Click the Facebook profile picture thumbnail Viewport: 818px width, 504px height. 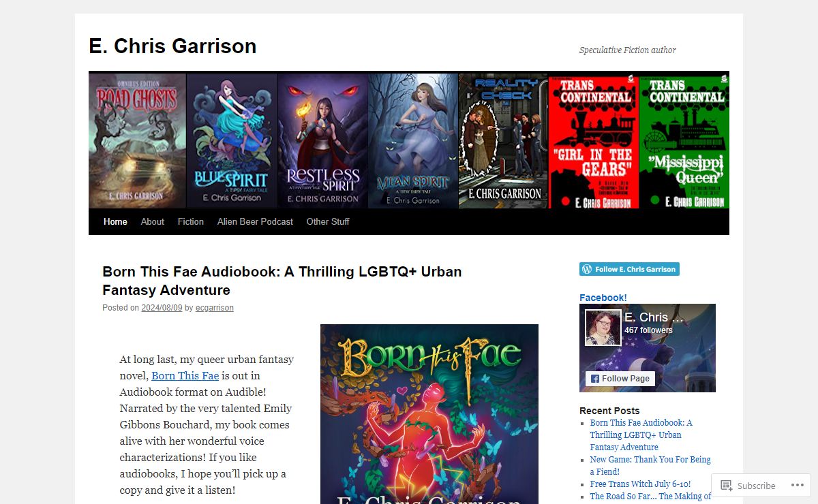603,328
